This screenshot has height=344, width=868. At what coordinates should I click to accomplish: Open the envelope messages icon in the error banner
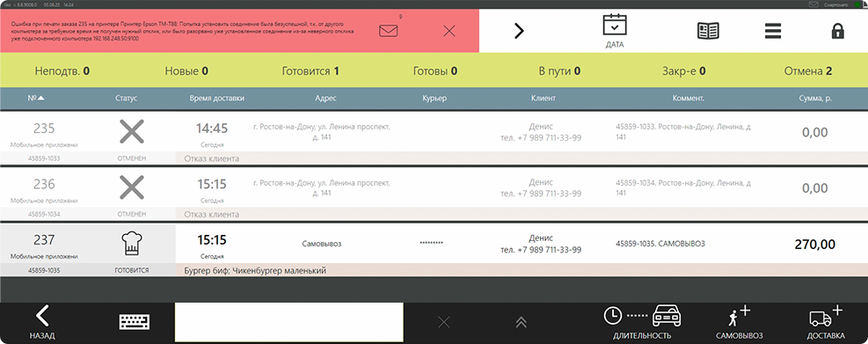(389, 31)
